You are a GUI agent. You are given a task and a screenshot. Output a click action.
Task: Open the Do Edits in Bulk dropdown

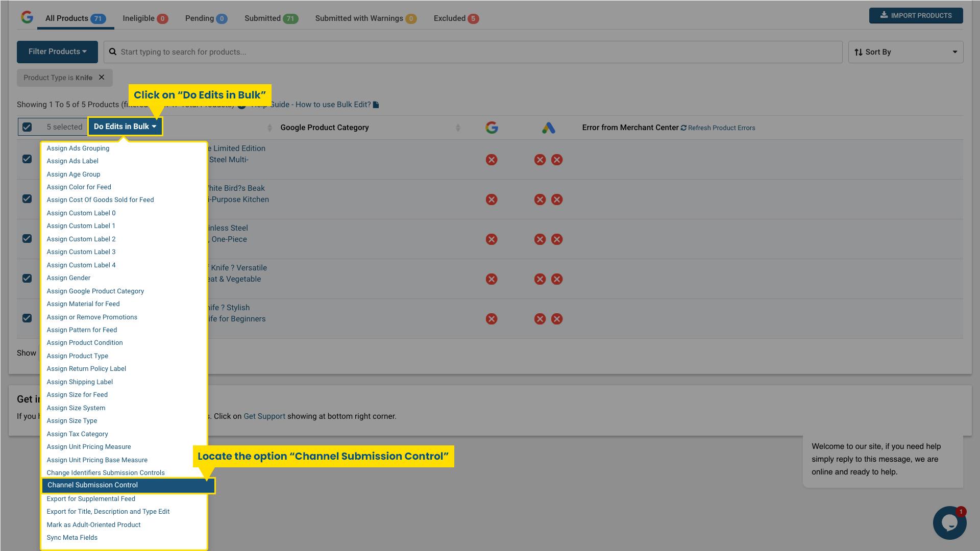coord(125,126)
